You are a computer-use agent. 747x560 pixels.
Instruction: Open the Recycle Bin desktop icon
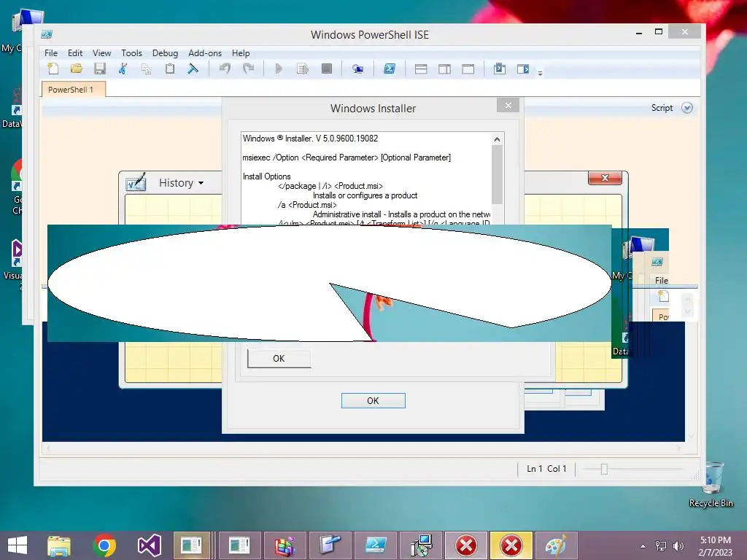[711, 485]
